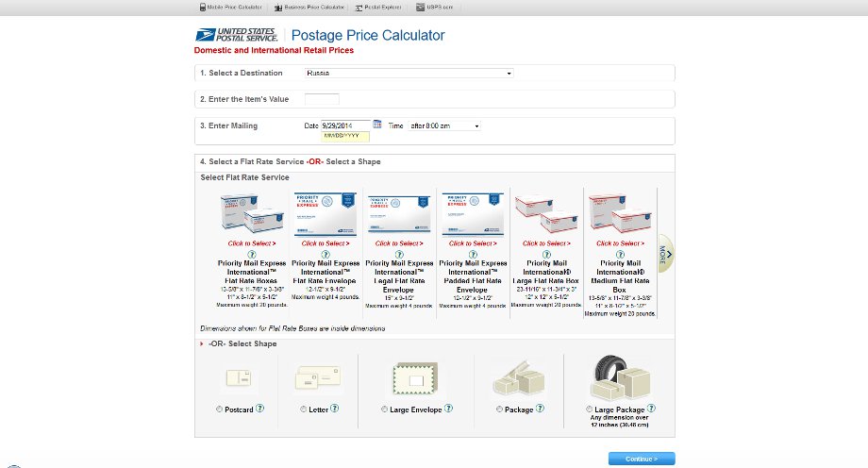Open the calendar date picker icon

point(377,125)
